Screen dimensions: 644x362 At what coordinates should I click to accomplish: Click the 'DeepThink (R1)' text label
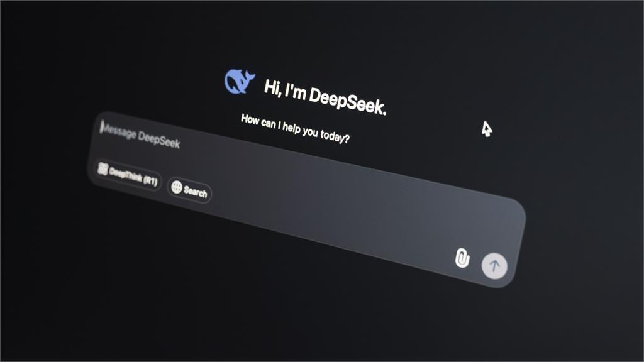(133, 177)
